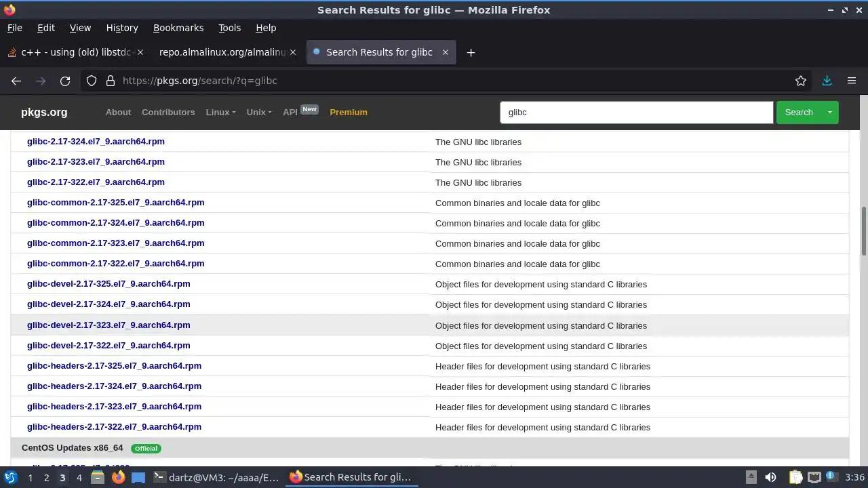Open glibc-2.17-324.el7_9.aarch64.rpm
Image resolution: width=868 pixels, height=488 pixels.
click(96, 142)
